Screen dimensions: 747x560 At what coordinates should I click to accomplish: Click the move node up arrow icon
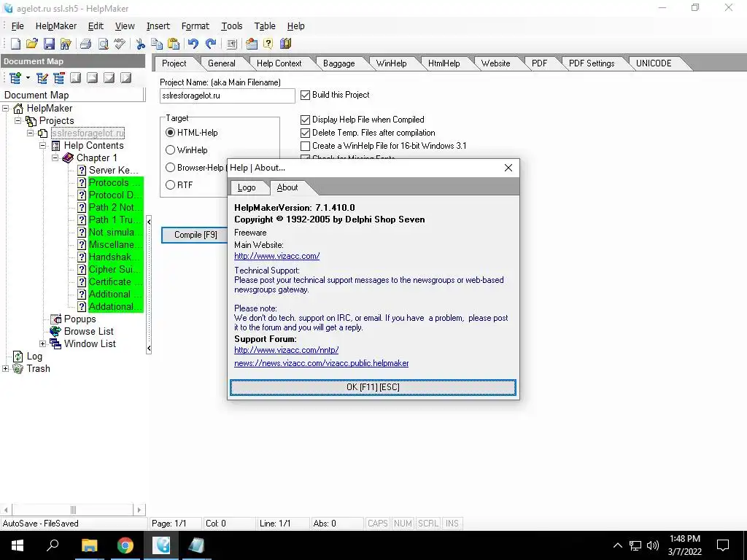pyautogui.click(x=93, y=77)
